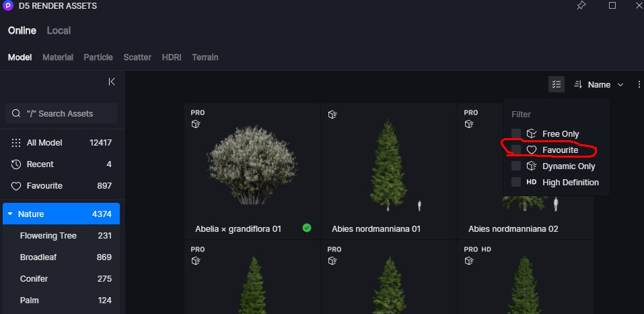Click the Recent clock icon

pos(16,164)
